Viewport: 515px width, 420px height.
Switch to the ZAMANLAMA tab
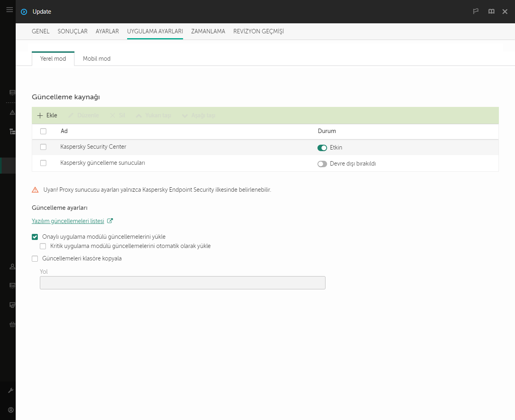click(x=208, y=31)
